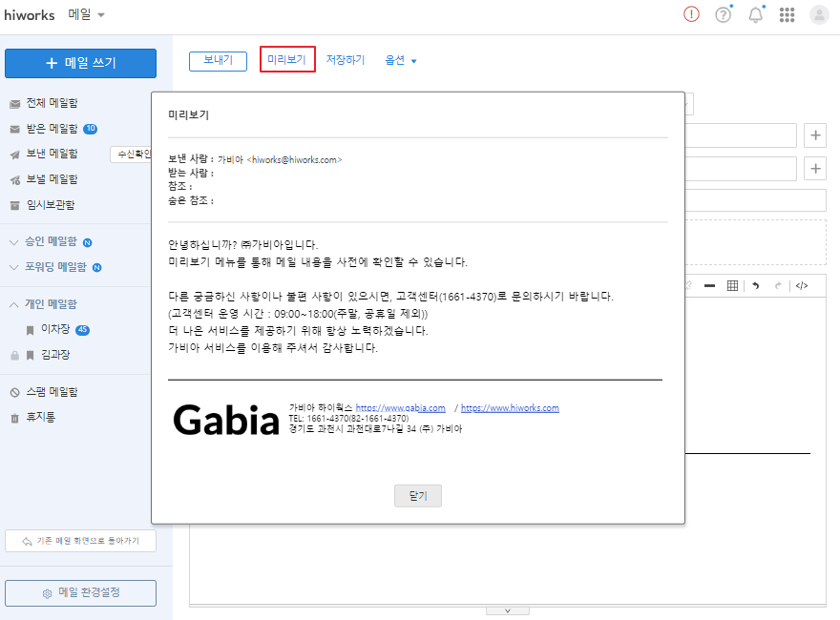Viewport: 840px width, 620px height.
Task: Click the 보내기 send button
Action: [218, 60]
